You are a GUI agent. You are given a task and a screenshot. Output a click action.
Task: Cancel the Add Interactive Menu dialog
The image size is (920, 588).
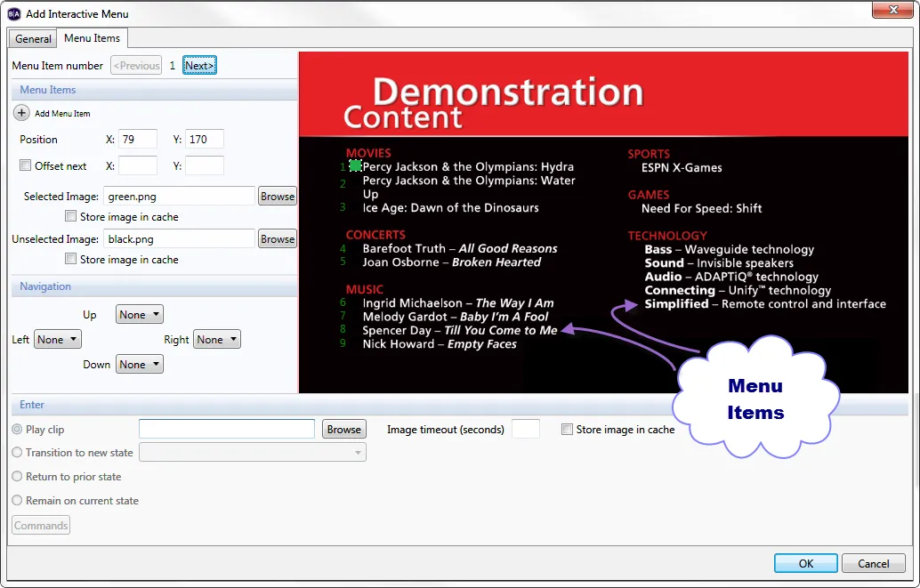click(x=873, y=563)
